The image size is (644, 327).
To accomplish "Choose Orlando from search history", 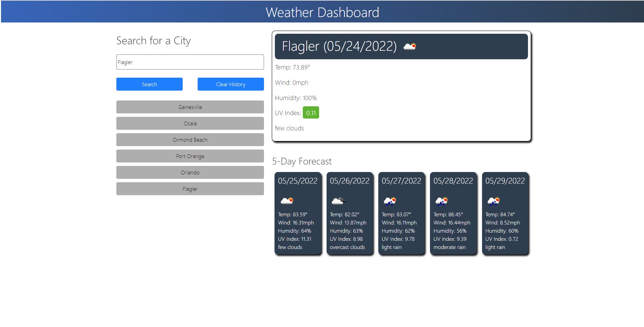I will click(190, 172).
